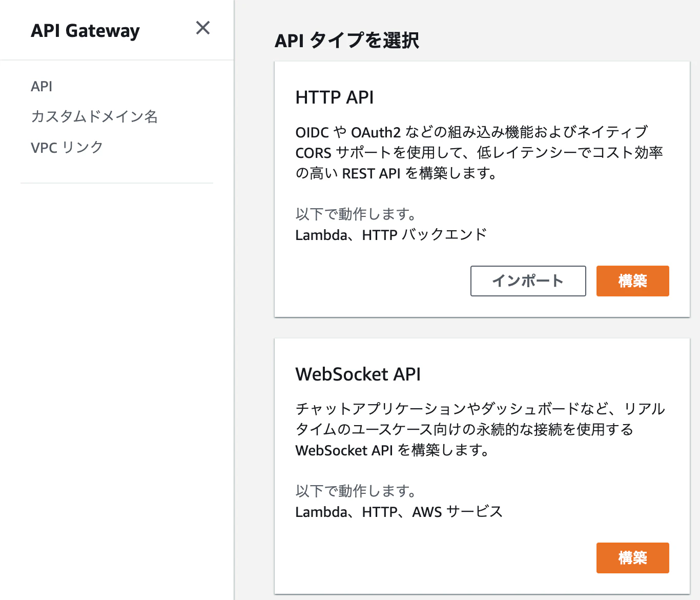Click the Lambda、HTTP、AWS サービス text

coord(399,512)
